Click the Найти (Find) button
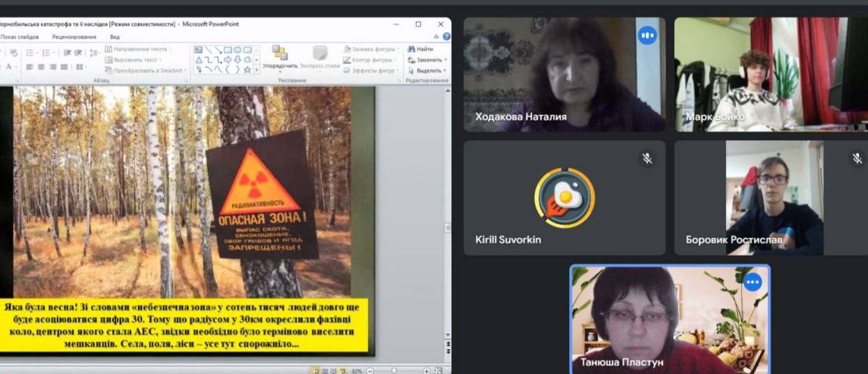This screenshot has width=868, height=374. pyautogui.click(x=421, y=49)
